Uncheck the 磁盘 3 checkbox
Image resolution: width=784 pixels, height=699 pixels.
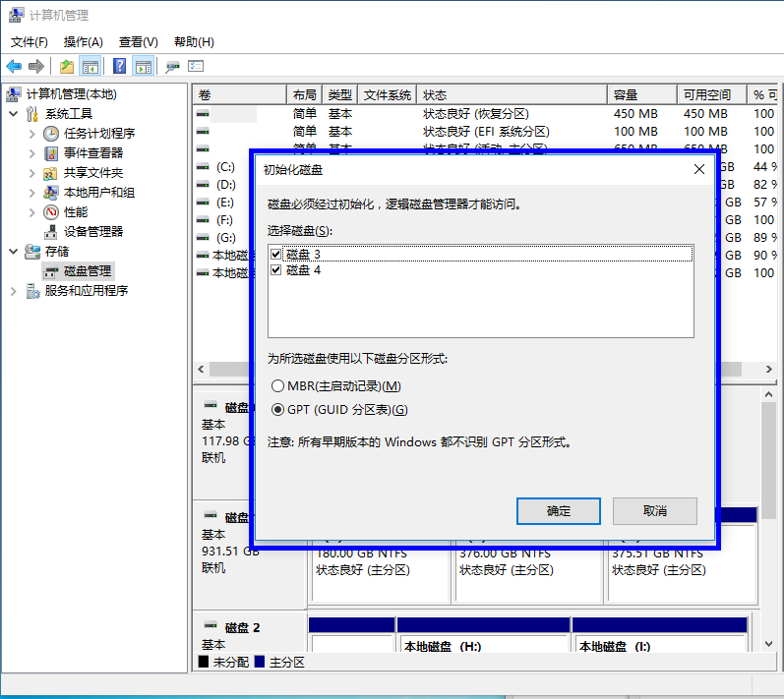(275, 255)
